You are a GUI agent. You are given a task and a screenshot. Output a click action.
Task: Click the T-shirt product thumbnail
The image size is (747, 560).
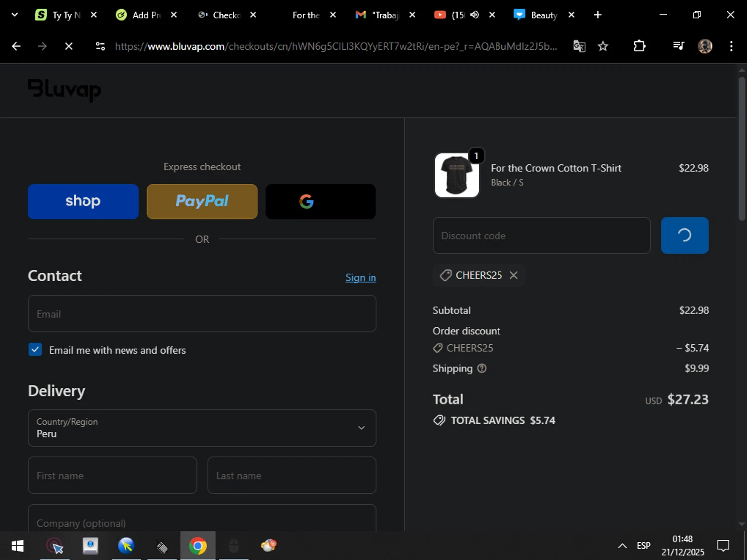(457, 175)
